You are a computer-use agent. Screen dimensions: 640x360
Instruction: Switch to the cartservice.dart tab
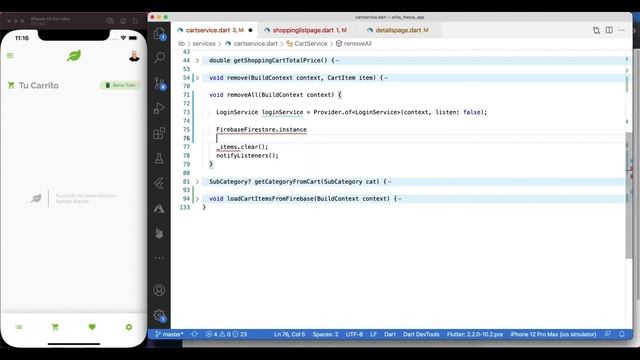click(x=215, y=30)
